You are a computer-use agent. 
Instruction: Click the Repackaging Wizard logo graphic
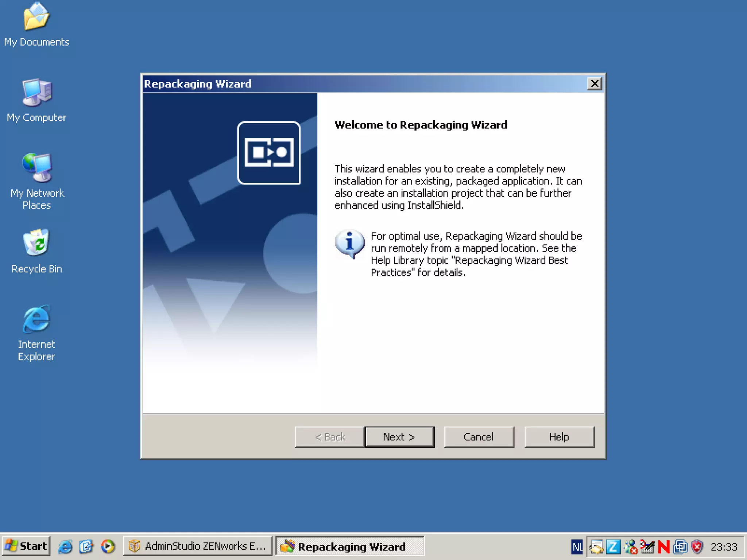(269, 153)
